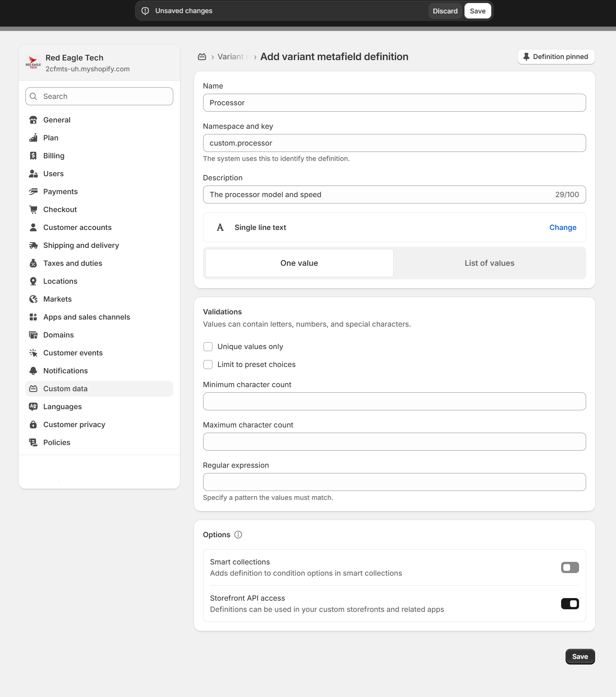The image size is (616, 697).
Task: Click the Custom data breadcrumb icon
Action: pyautogui.click(x=202, y=57)
